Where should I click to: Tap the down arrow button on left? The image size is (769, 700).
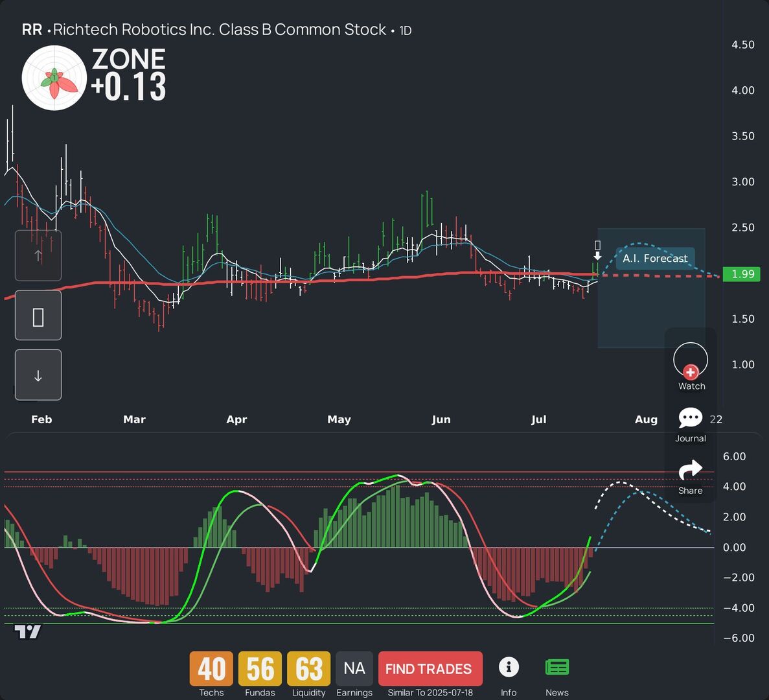pos(38,375)
